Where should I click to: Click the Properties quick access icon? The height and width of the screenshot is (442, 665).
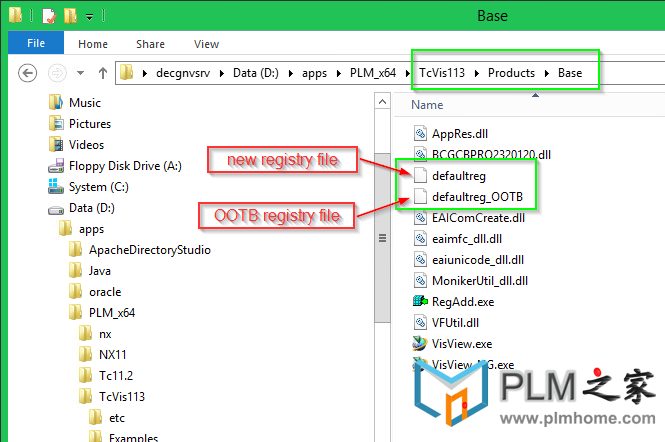click(49, 16)
